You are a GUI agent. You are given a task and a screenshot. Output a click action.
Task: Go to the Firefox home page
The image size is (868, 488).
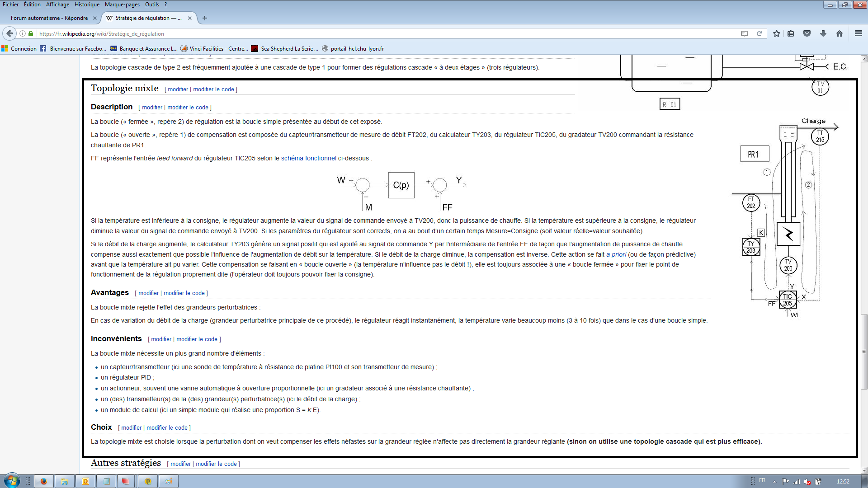coord(840,33)
